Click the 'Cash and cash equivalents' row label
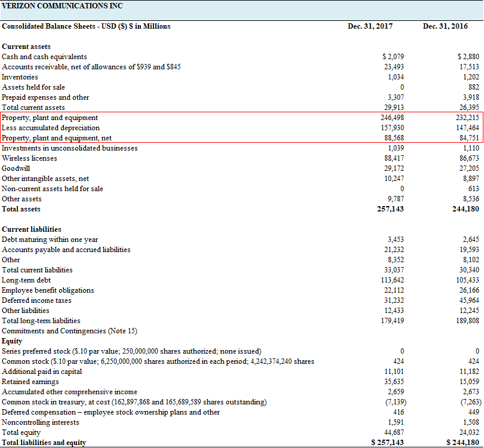484x448 pixels. tap(44, 57)
